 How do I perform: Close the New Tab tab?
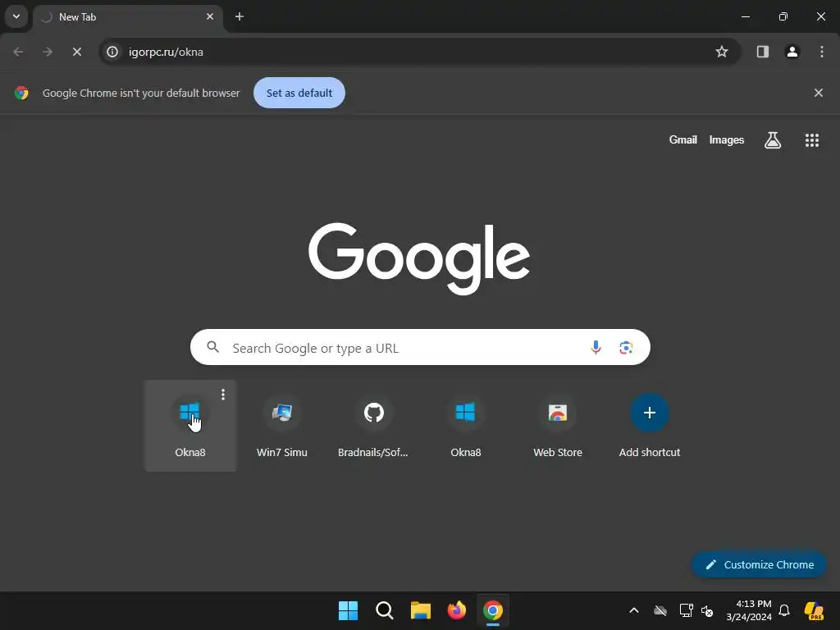coord(210,16)
